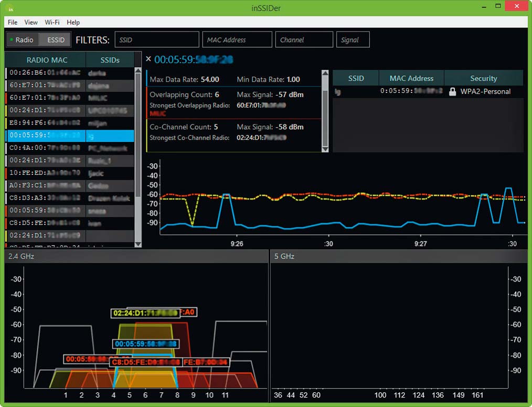The image size is (532, 407).
Task: Click the 02:24:D1 label in 2.4 GHz chart
Action: coord(145,313)
